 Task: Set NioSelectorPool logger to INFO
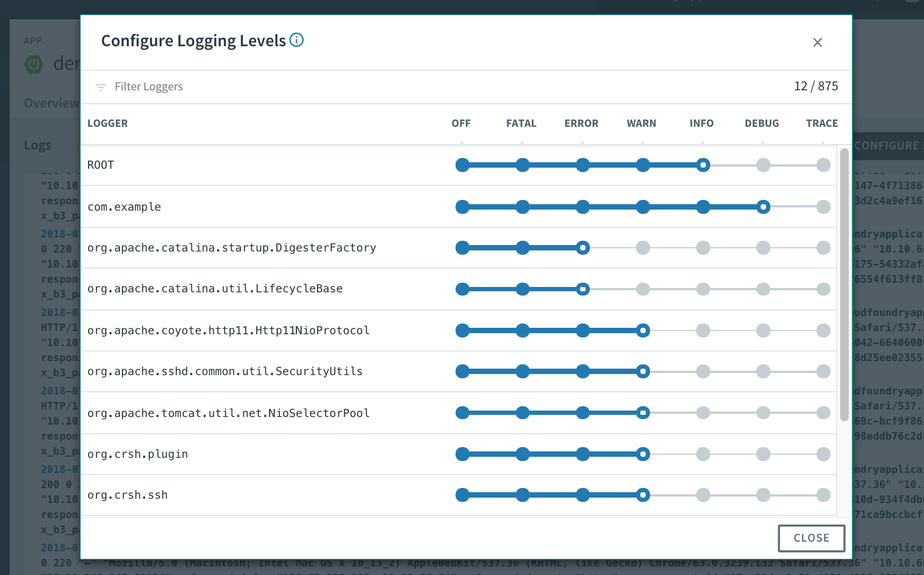pyautogui.click(x=703, y=413)
